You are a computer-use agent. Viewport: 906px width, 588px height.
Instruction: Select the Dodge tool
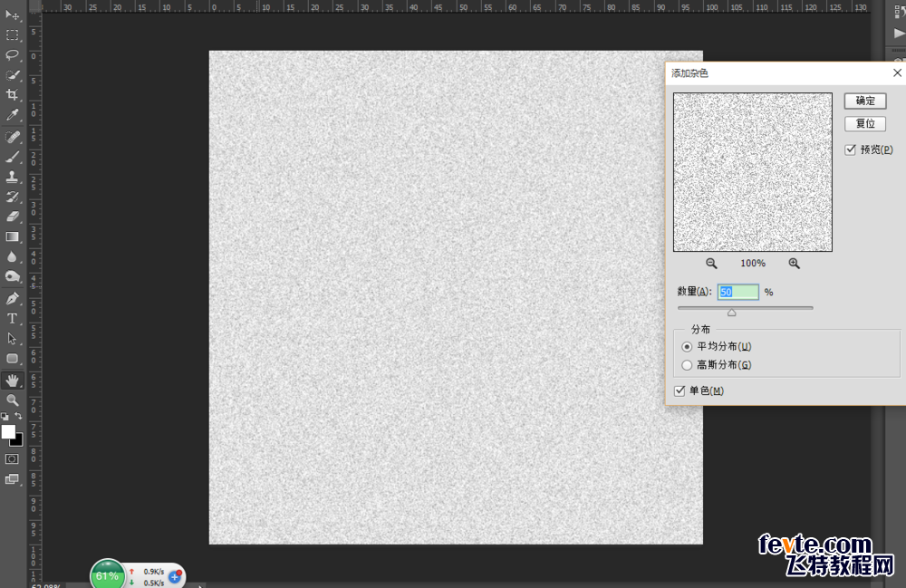pyautogui.click(x=12, y=276)
